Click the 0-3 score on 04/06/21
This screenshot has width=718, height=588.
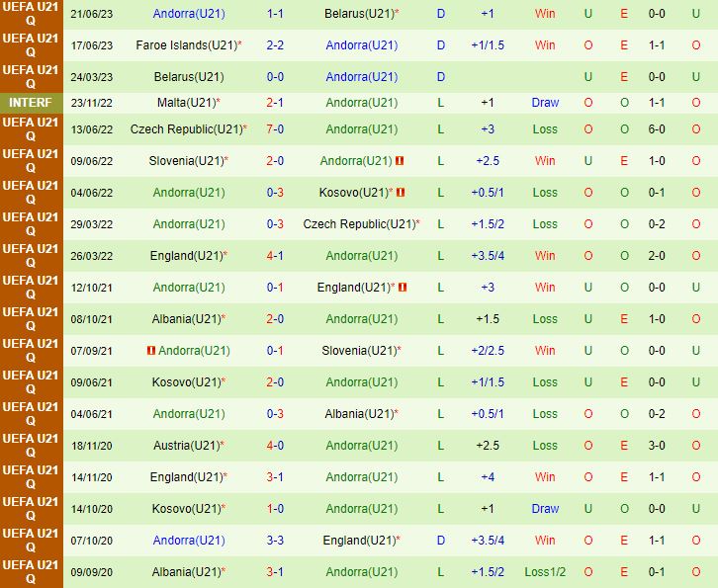[x=275, y=414]
